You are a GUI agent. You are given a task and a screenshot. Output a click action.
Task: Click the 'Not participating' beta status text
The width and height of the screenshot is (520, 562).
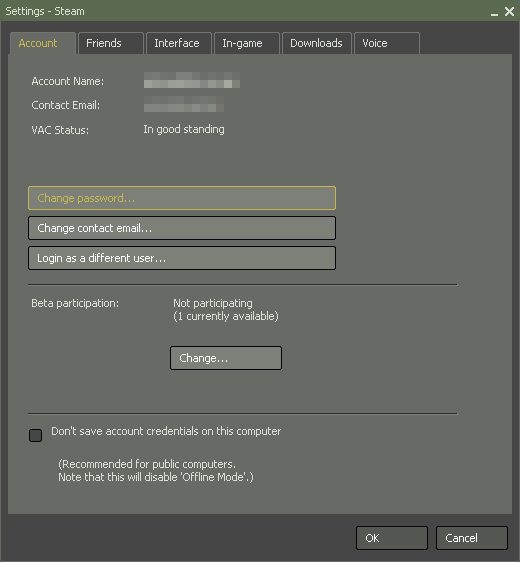213,303
